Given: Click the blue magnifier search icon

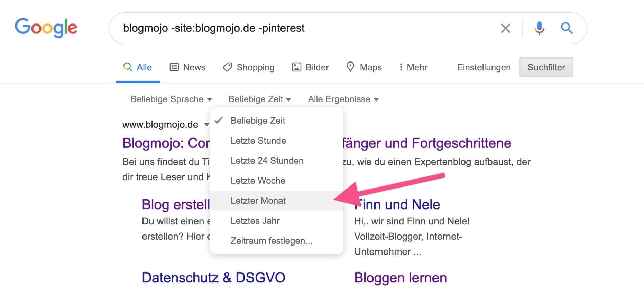Looking at the screenshot, I should point(567,28).
